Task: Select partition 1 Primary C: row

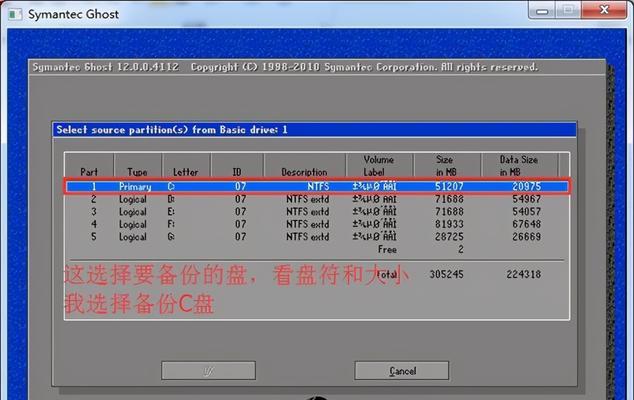Action: tap(317, 186)
